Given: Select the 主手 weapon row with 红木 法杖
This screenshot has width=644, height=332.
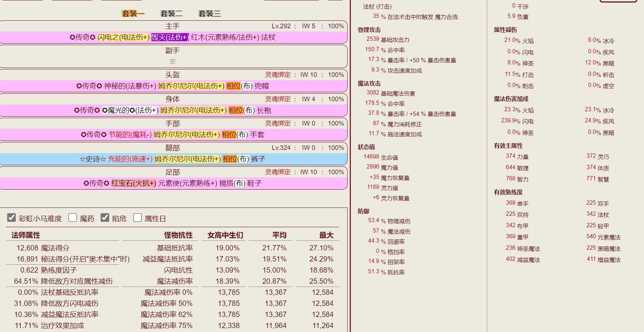Looking at the screenshot, I should (173, 37).
